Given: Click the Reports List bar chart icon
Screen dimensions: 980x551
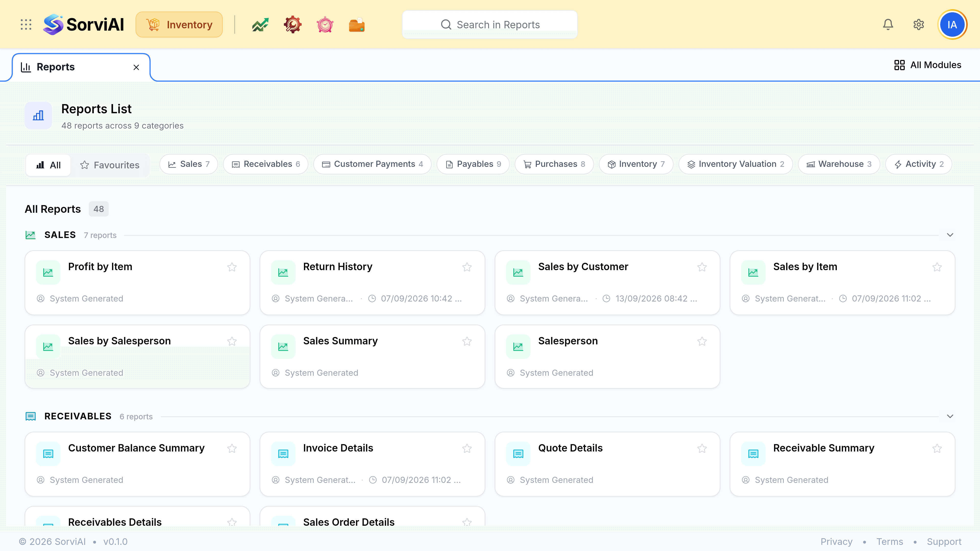Looking at the screenshot, I should [x=39, y=115].
